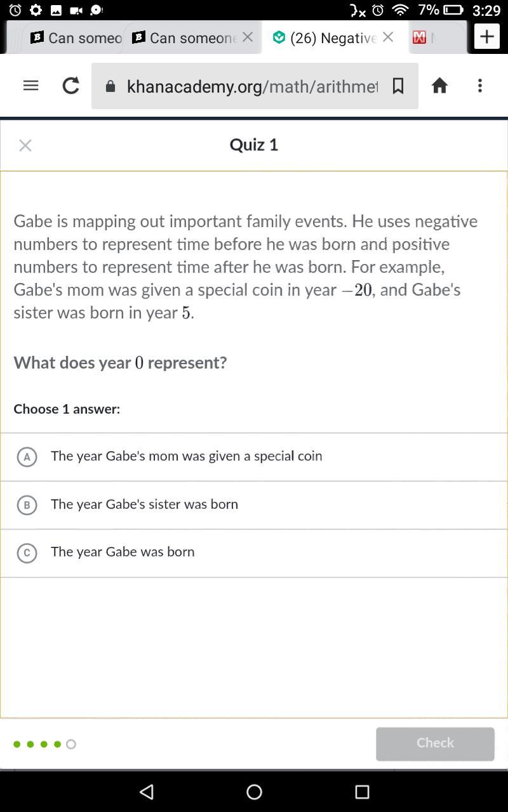508x812 pixels.
Task: Tap the khanacademy.org address bar
Action: pos(251,86)
